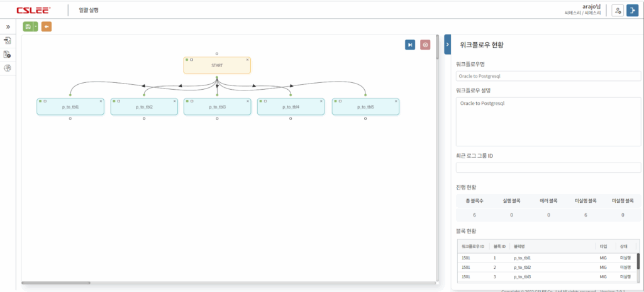
Task: Collapse the workflow status side panel
Action: tap(447, 44)
